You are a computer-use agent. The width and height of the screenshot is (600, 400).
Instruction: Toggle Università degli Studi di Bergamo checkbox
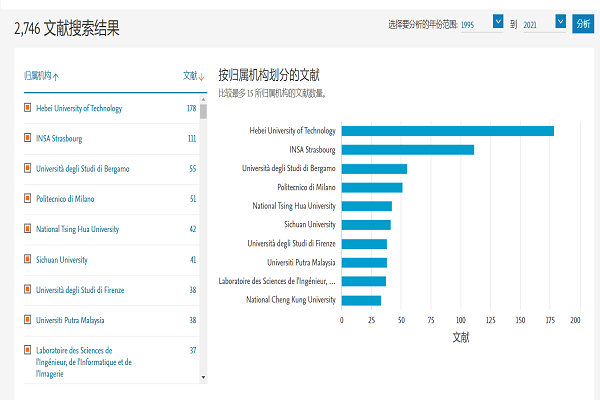pyautogui.click(x=28, y=168)
